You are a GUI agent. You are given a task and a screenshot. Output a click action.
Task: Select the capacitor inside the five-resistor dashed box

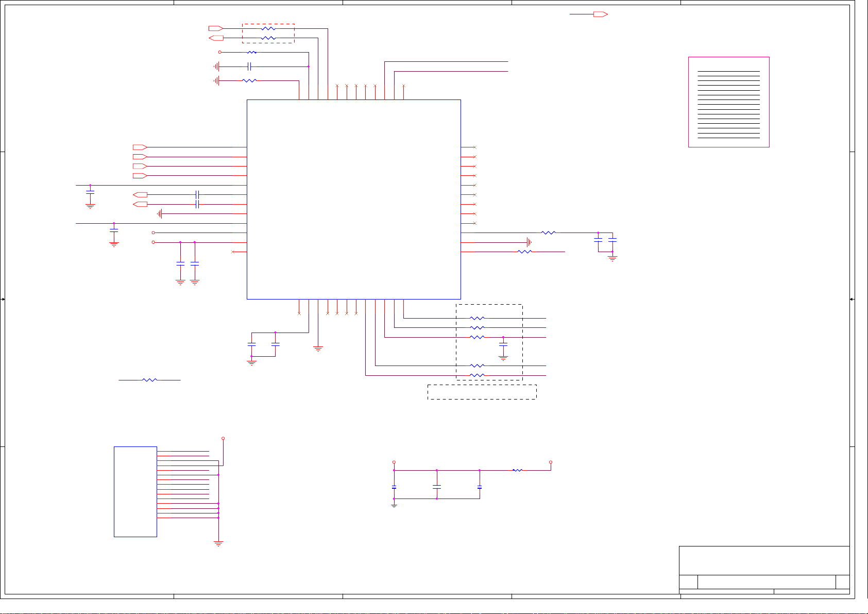pyautogui.click(x=503, y=343)
